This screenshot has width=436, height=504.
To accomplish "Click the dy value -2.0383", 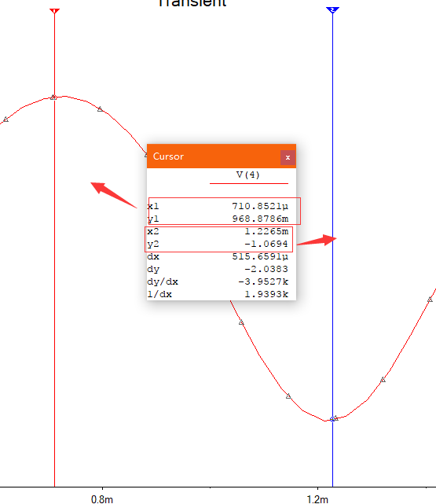I will coord(266,269).
